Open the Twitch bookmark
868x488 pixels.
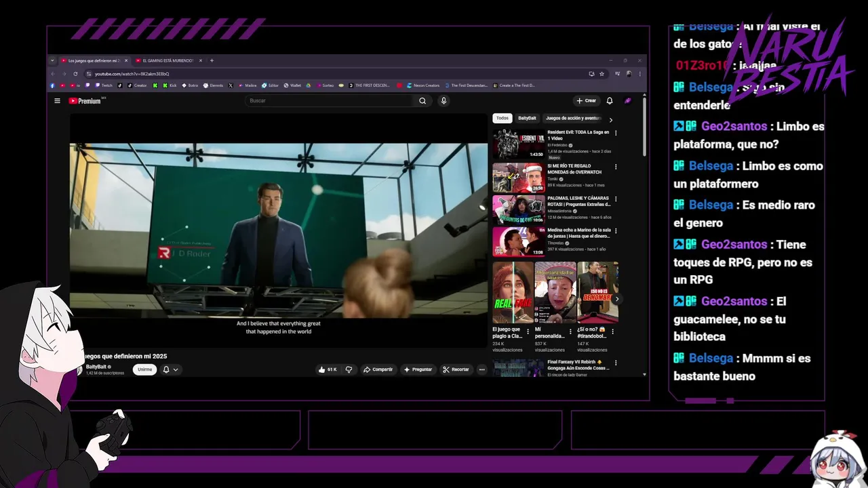(x=104, y=85)
